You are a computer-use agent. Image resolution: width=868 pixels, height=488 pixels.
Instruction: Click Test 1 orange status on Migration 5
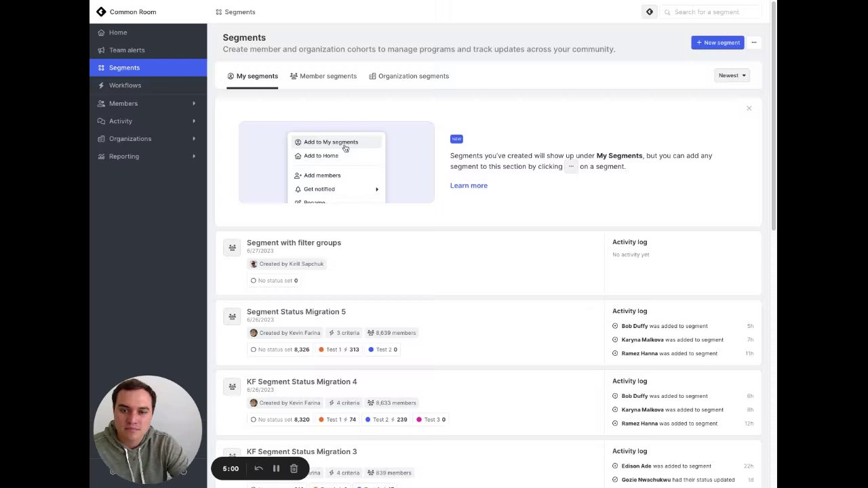point(339,350)
